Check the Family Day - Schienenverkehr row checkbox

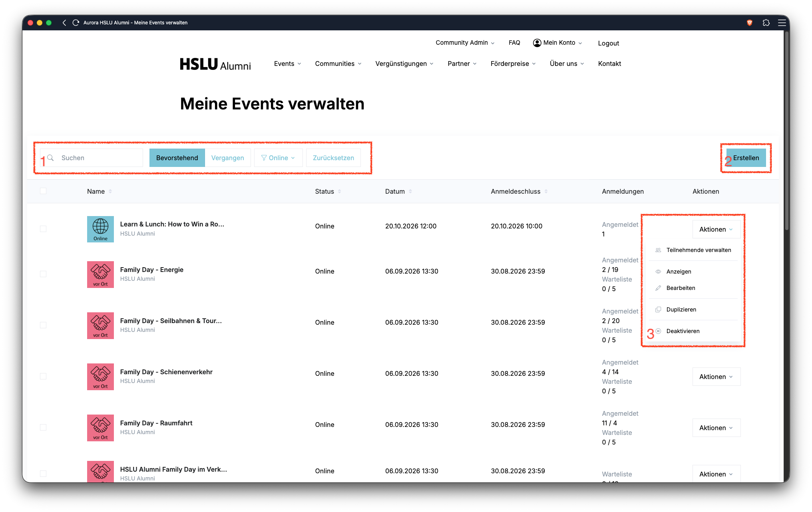point(43,376)
